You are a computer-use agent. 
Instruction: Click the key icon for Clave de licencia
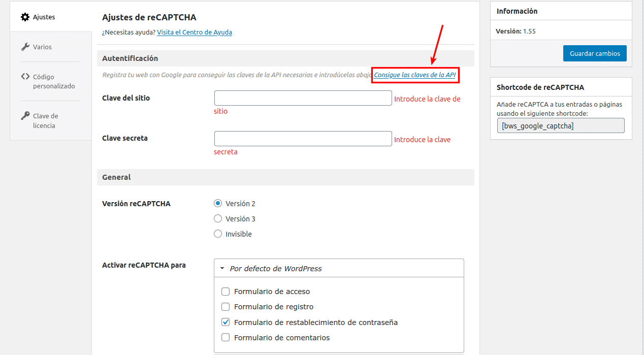pyautogui.click(x=24, y=115)
